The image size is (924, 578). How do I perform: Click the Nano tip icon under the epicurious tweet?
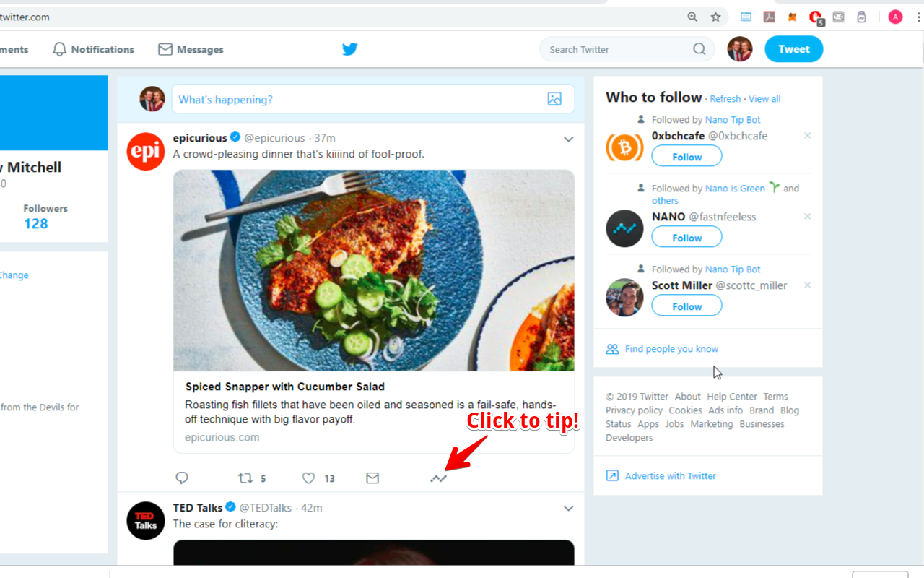coord(438,478)
